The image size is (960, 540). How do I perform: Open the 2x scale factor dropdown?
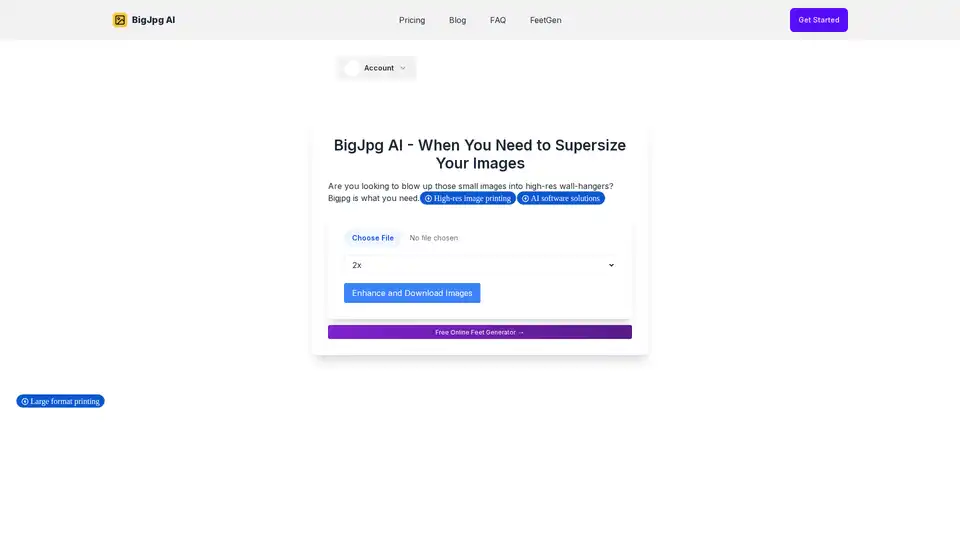coord(480,265)
